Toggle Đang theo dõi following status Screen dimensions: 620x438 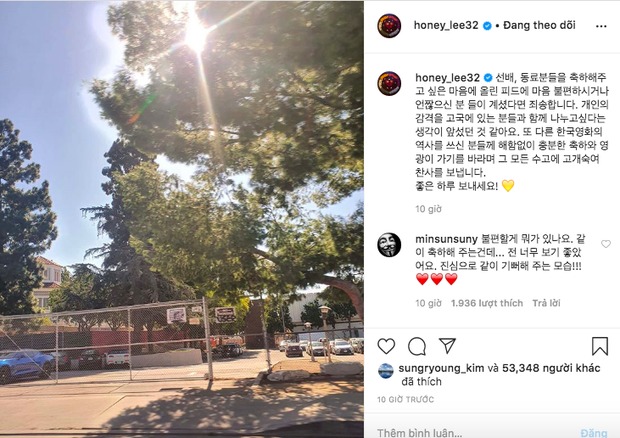coord(539,25)
